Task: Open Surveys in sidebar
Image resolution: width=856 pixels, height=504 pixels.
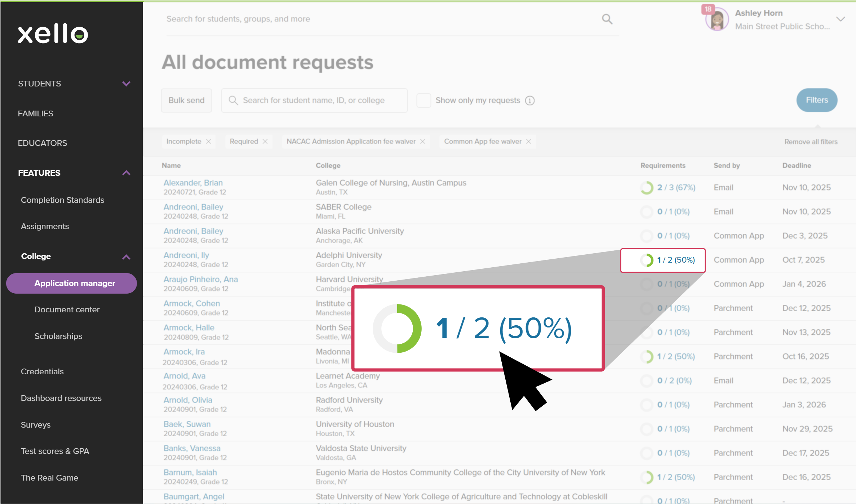Action: point(36,425)
